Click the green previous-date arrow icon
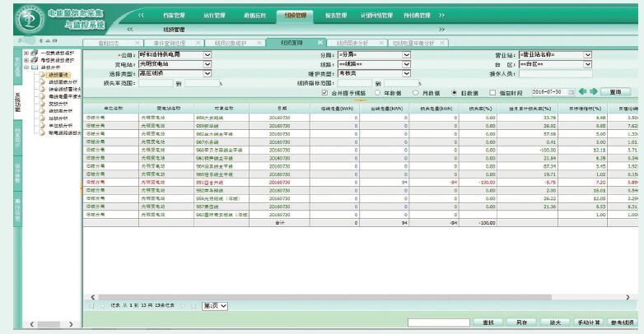The width and height of the screenshot is (644, 334). (x=583, y=92)
